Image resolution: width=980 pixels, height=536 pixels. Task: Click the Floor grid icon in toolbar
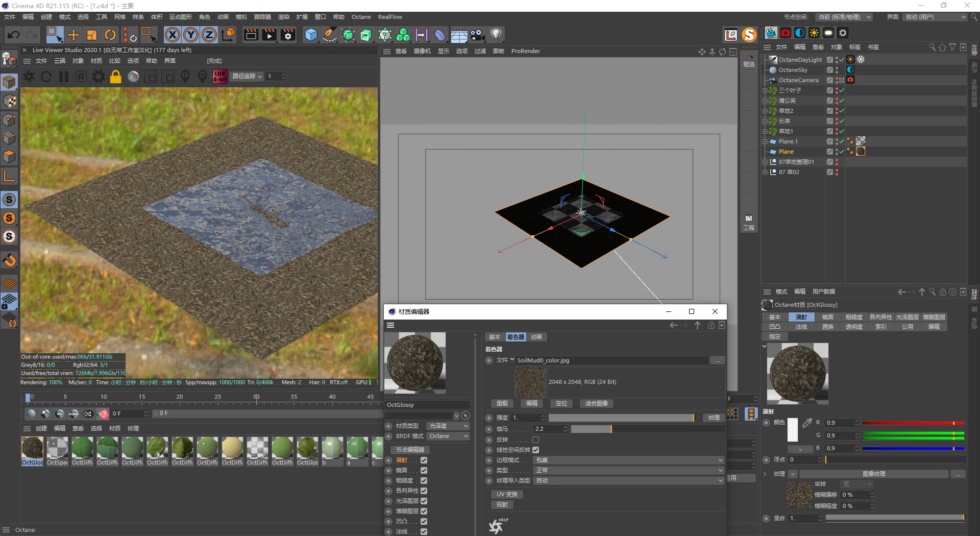[x=459, y=35]
